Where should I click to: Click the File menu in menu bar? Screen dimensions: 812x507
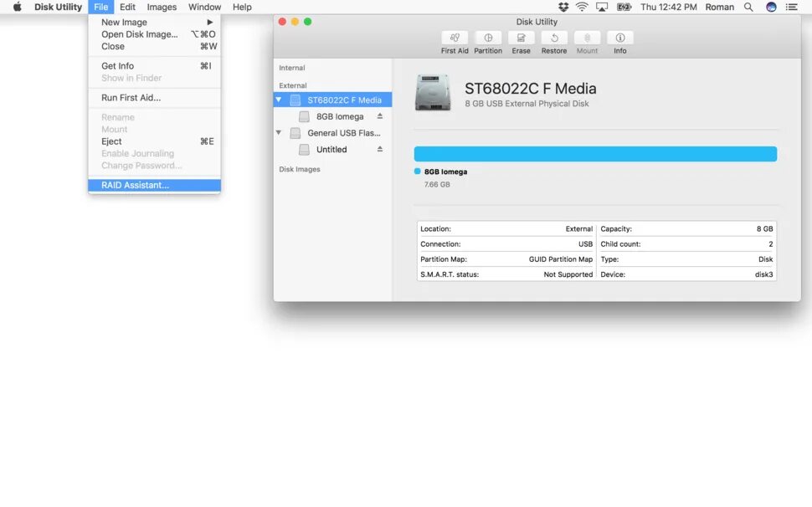(x=101, y=7)
